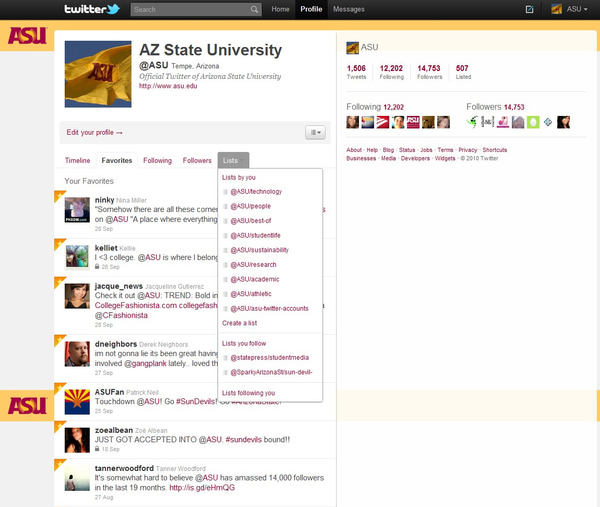Open the http://www.asu.edu link
Screen dimensions: 600x507
tap(168, 86)
